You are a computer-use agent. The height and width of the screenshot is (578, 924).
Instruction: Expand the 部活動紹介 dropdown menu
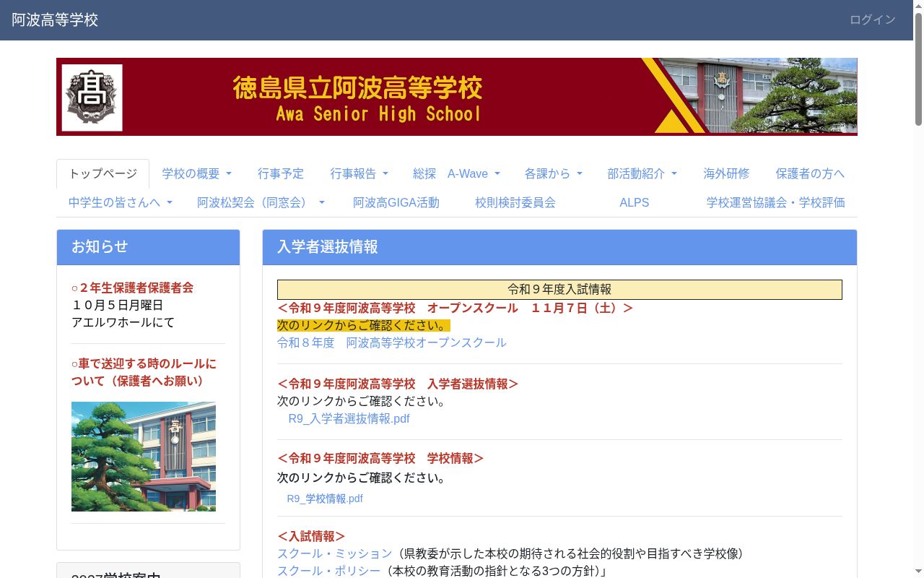click(x=642, y=173)
